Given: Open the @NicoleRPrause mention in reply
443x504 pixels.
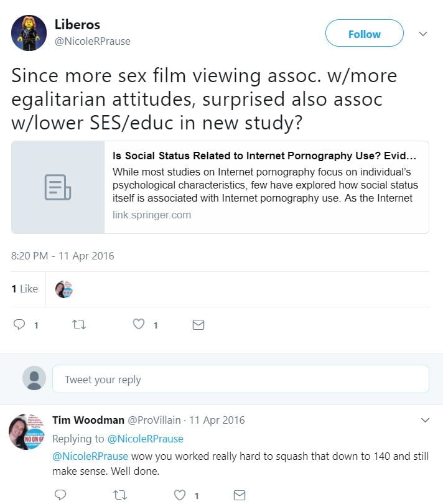Looking at the screenshot, I should 90,456.
